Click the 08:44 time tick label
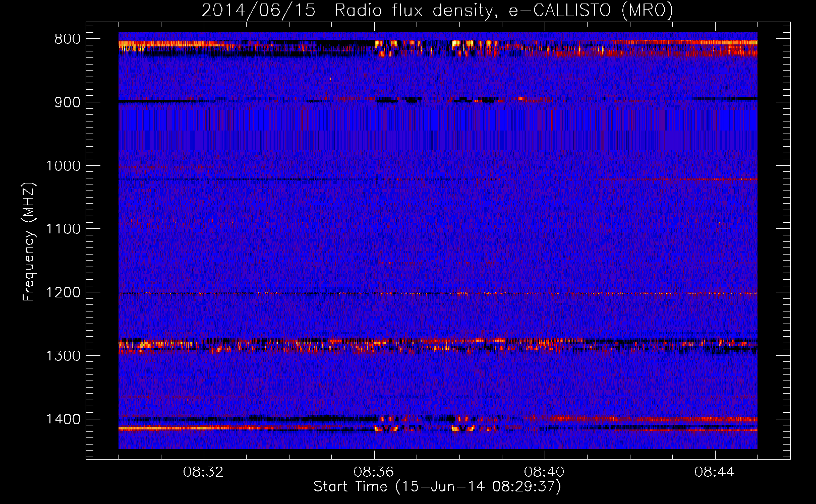816x504 pixels. [x=715, y=472]
